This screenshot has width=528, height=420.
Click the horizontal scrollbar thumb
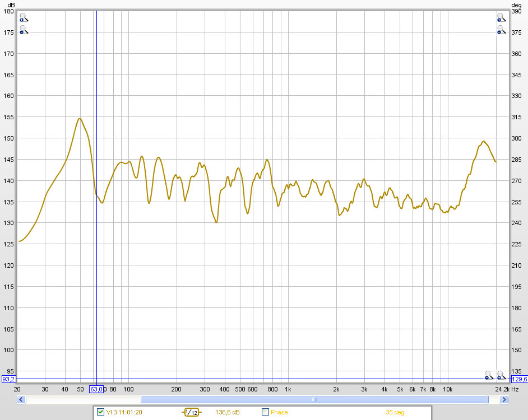pyautogui.click(x=314, y=399)
